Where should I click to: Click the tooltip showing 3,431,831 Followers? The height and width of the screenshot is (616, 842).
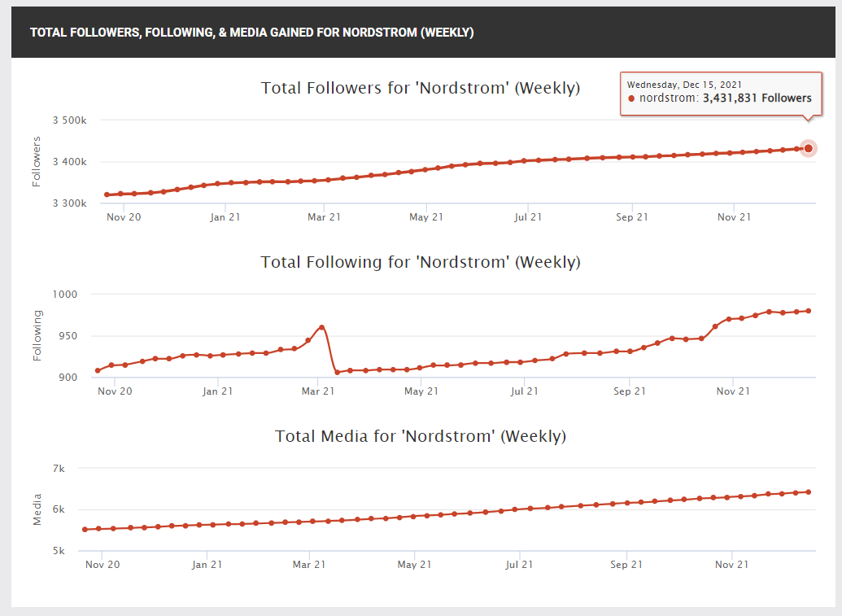point(721,94)
